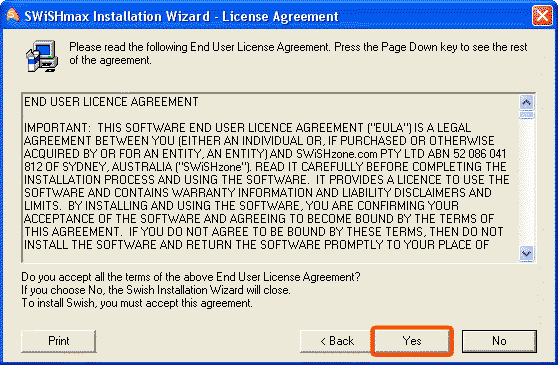
Task: Click the 'Do you accept all the terms' question
Action: pos(191,277)
